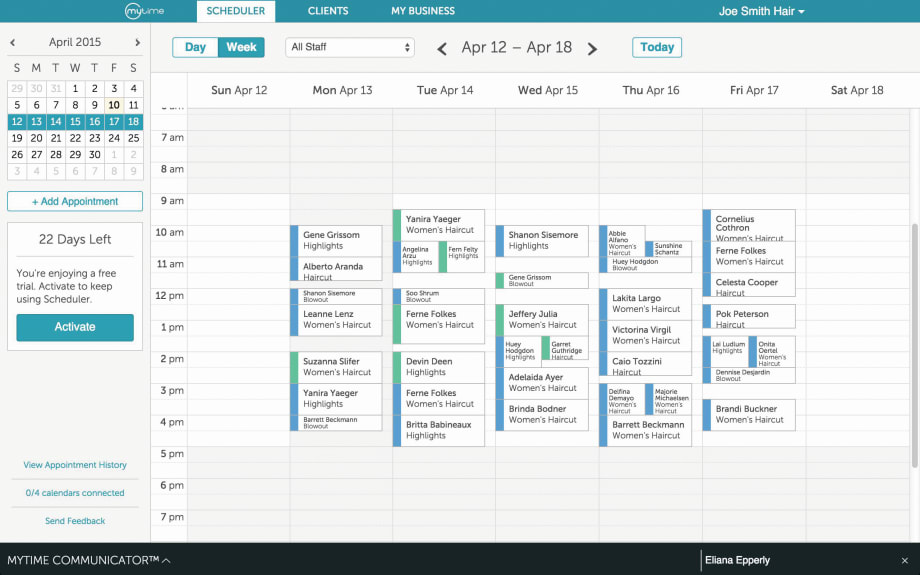Click the Activate button
920x575 pixels.
[75, 327]
